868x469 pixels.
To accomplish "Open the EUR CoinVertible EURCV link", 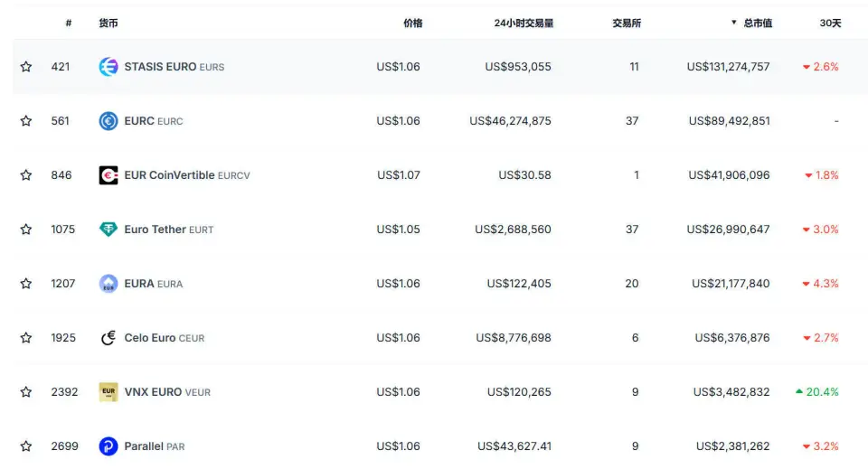I will 186,175.
